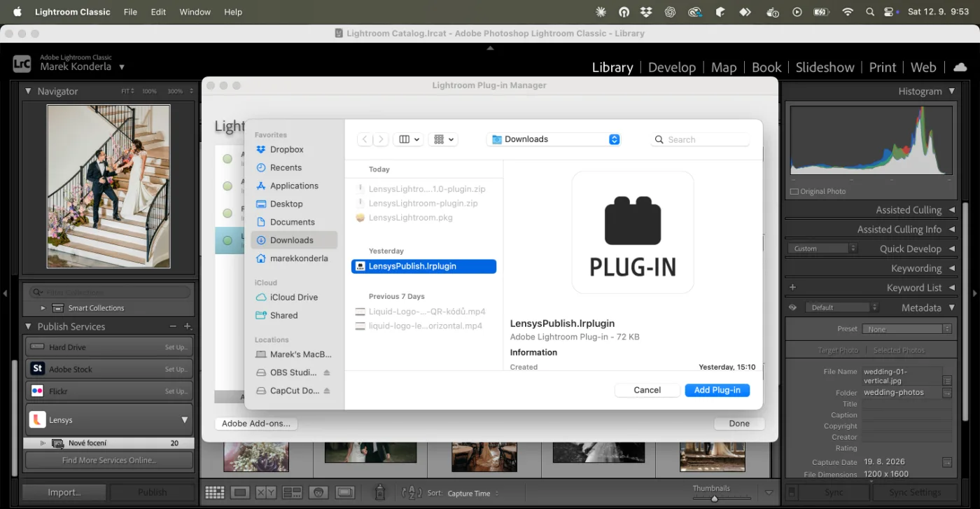Open Creative Cloud menu bar icon
This screenshot has height=509, width=980.
click(x=694, y=12)
